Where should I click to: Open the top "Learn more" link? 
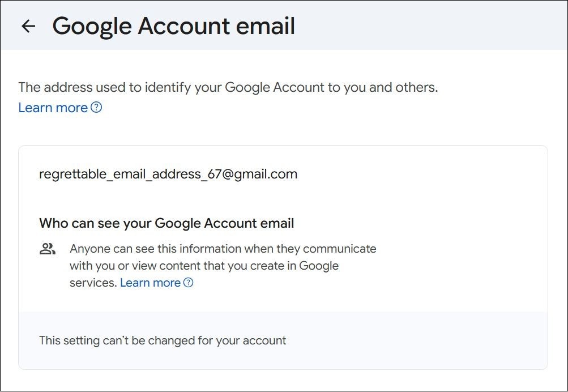tap(53, 108)
